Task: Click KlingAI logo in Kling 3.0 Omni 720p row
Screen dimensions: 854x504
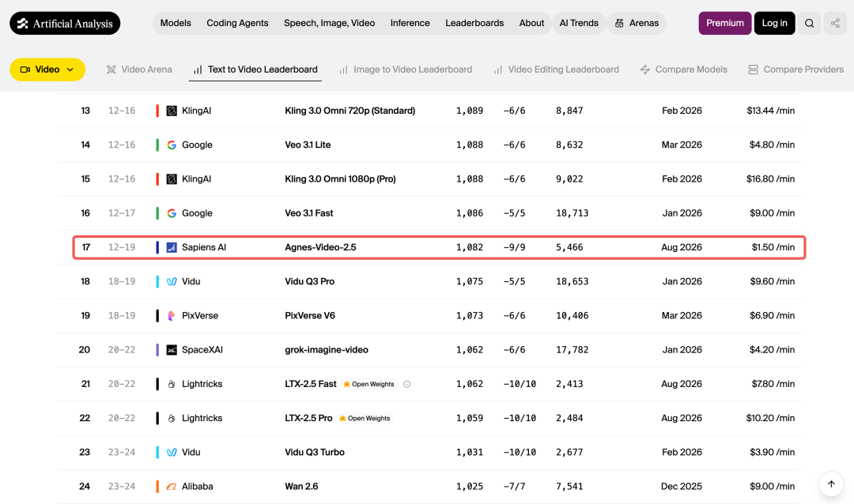Action: coord(172,111)
